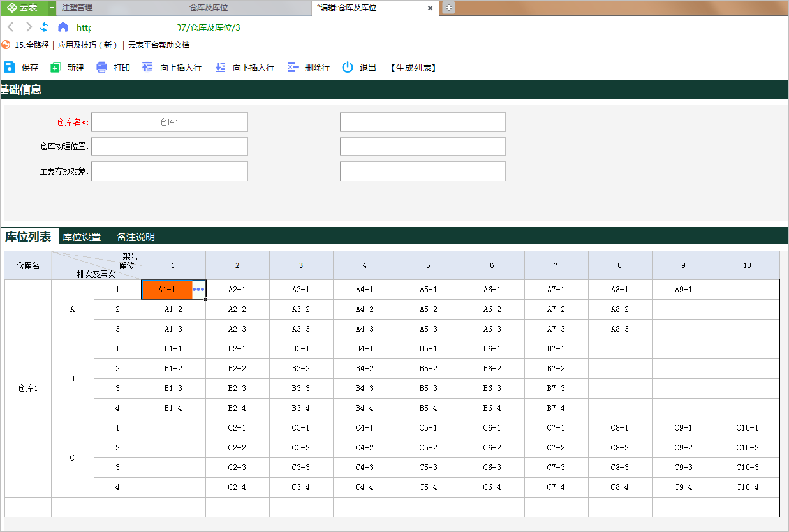Open the 备注说明 section tab
This screenshot has width=789, height=532.
(x=136, y=237)
